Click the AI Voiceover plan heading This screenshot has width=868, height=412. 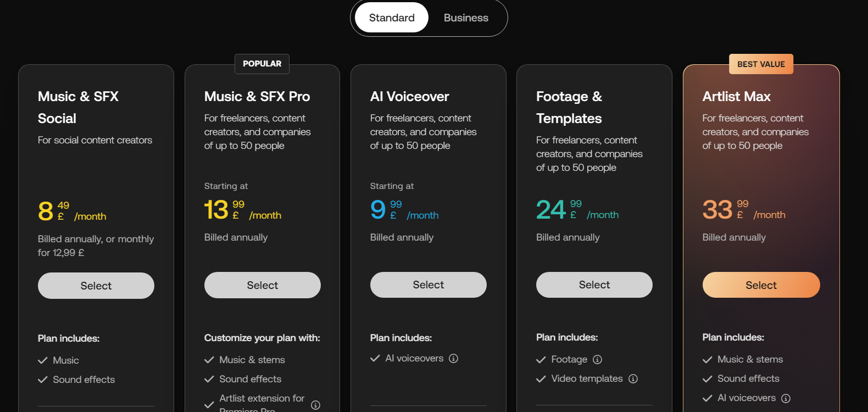click(x=409, y=97)
